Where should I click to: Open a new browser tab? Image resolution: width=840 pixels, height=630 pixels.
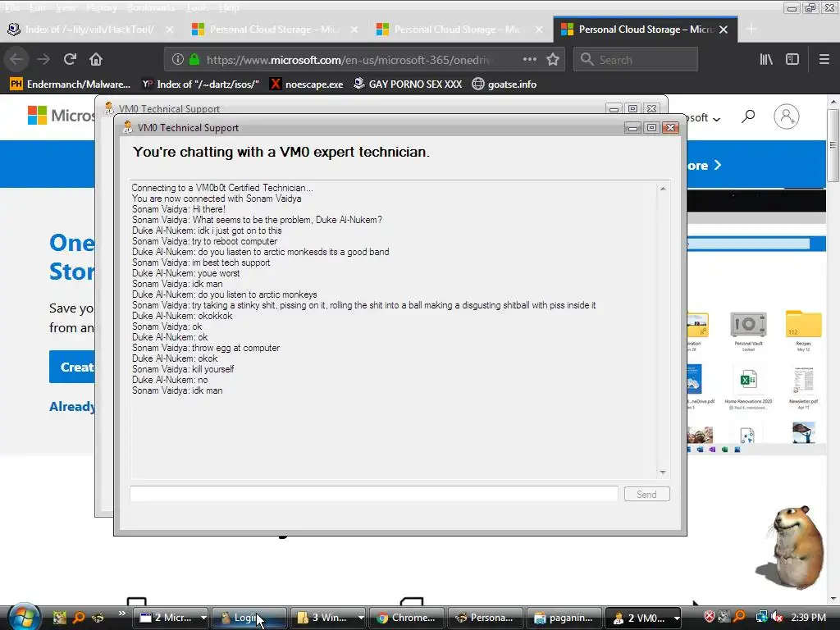click(x=751, y=30)
